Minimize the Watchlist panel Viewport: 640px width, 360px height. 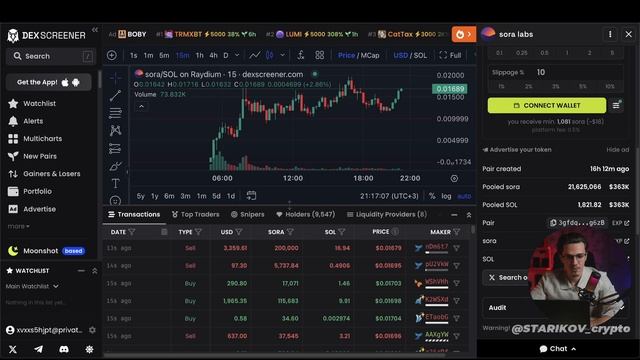tap(81, 271)
